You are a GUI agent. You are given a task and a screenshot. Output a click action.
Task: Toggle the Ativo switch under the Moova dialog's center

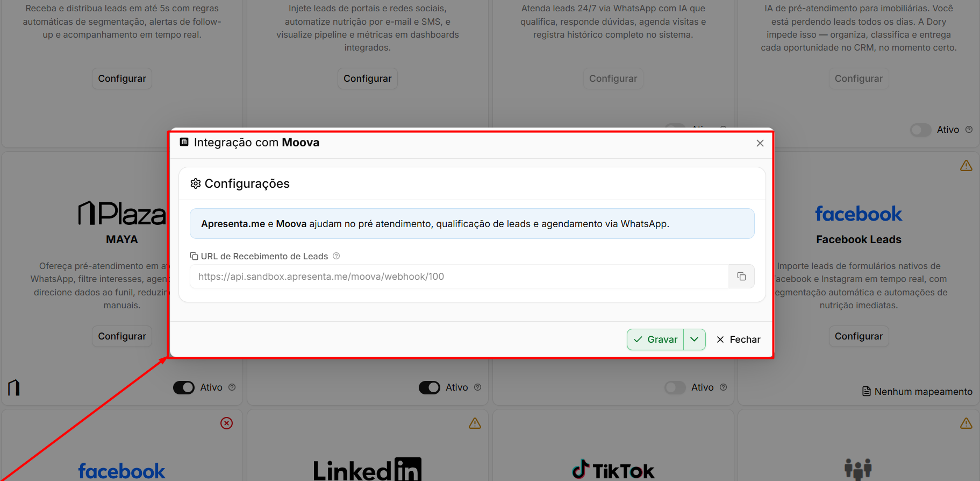point(430,387)
